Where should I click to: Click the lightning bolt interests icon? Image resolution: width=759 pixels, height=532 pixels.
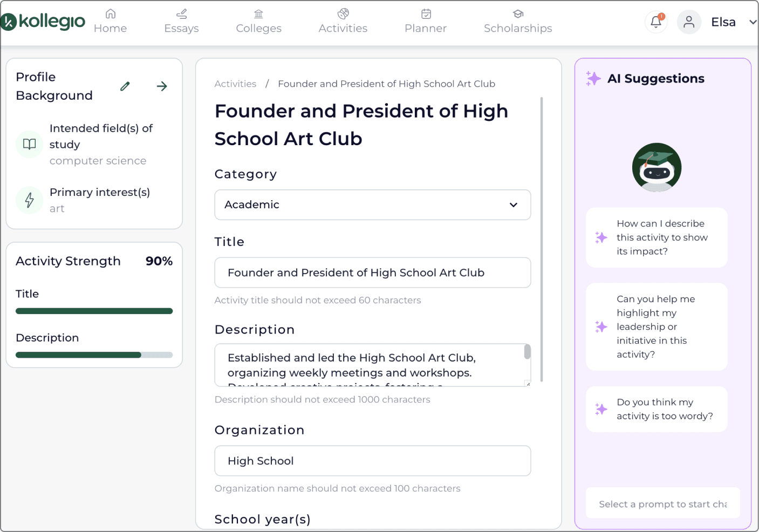pyautogui.click(x=30, y=200)
